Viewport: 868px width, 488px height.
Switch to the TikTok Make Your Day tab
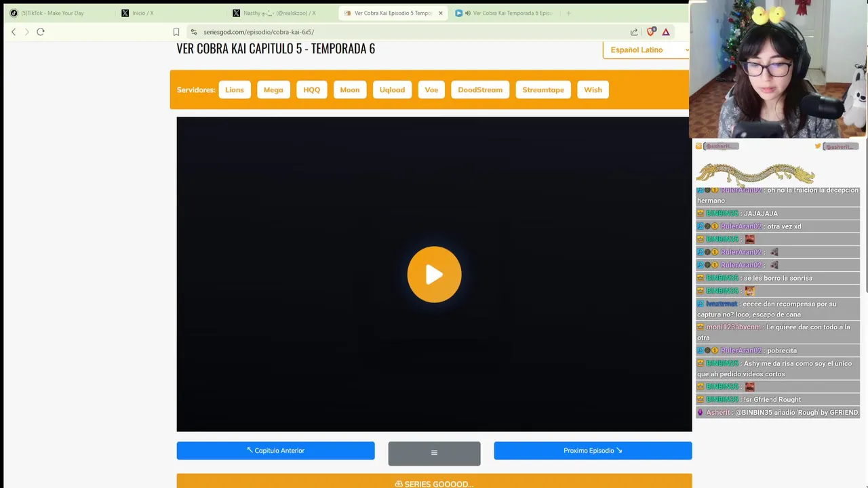(x=53, y=13)
